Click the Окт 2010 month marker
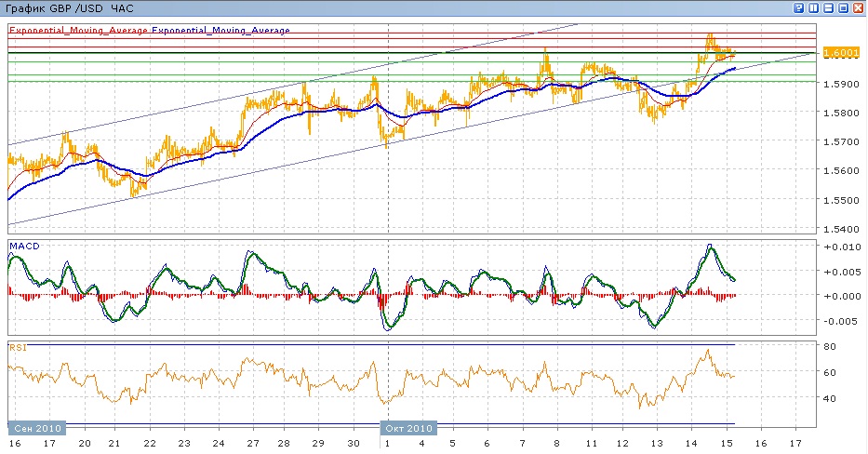868x454 pixels. [407, 428]
